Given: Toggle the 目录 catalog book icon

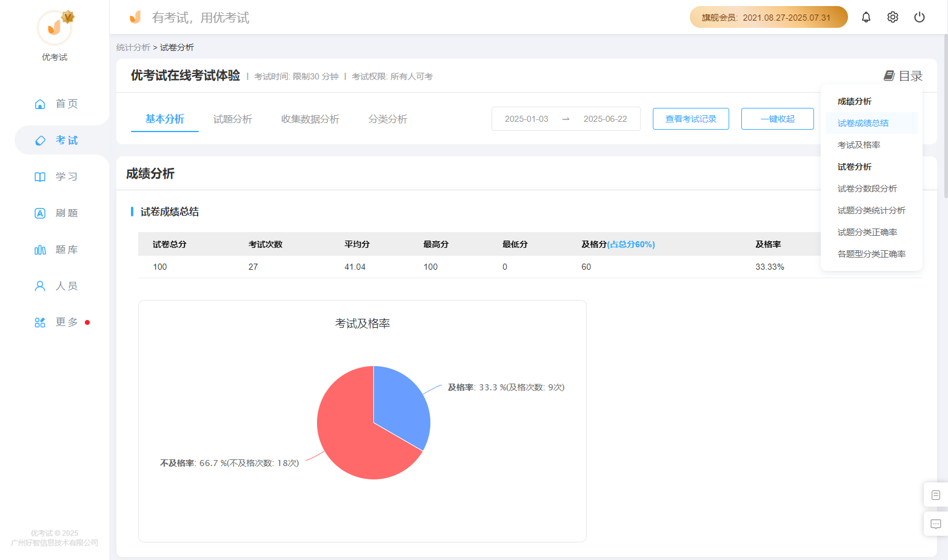Looking at the screenshot, I should pyautogui.click(x=889, y=76).
